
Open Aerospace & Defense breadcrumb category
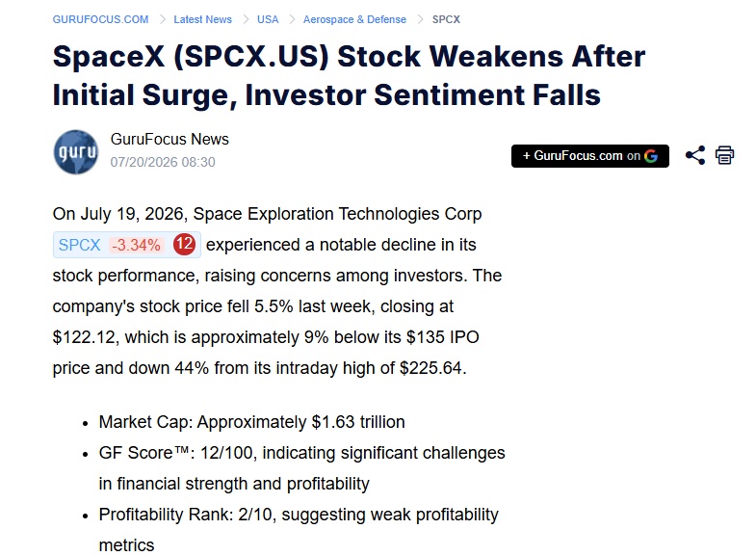point(354,19)
